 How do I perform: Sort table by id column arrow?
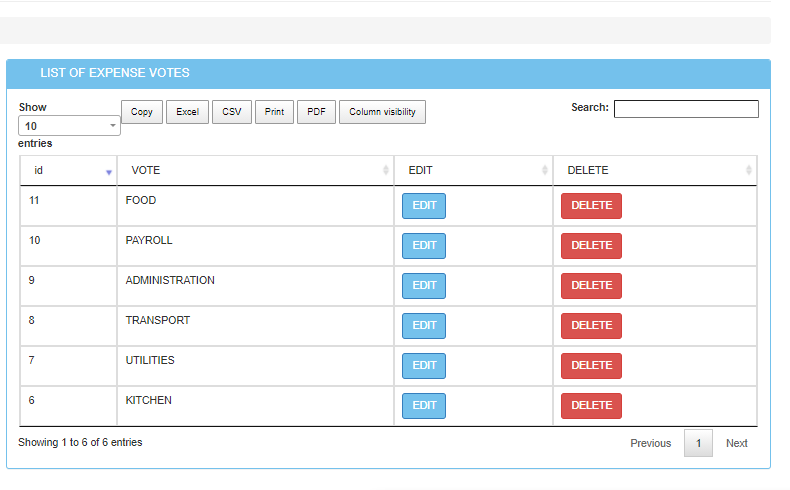109,171
